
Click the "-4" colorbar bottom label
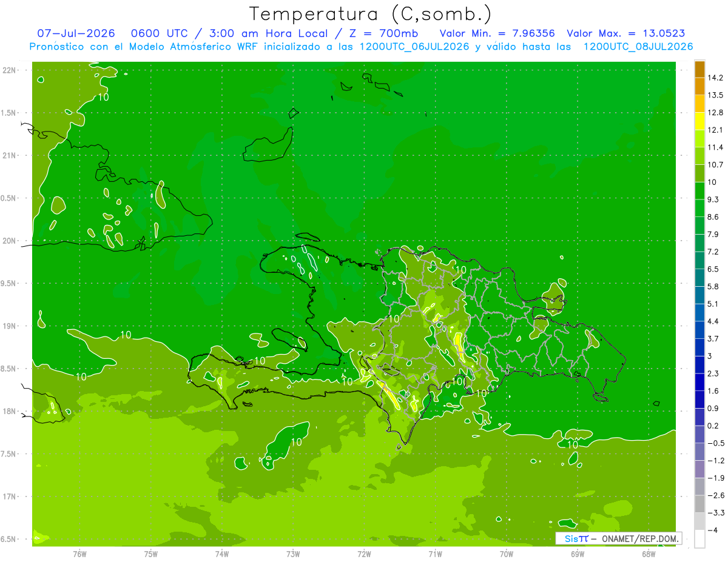713,530
